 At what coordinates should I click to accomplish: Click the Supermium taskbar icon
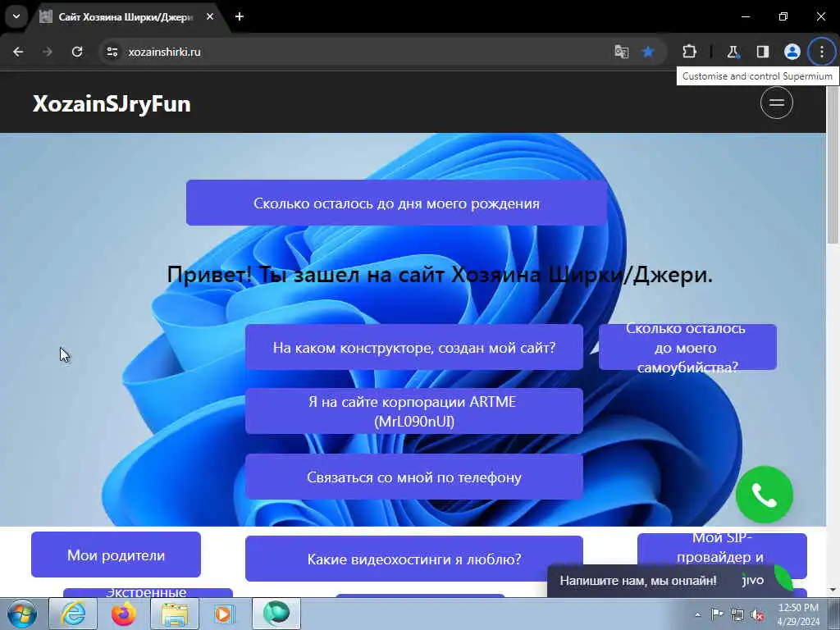(276, 614)
